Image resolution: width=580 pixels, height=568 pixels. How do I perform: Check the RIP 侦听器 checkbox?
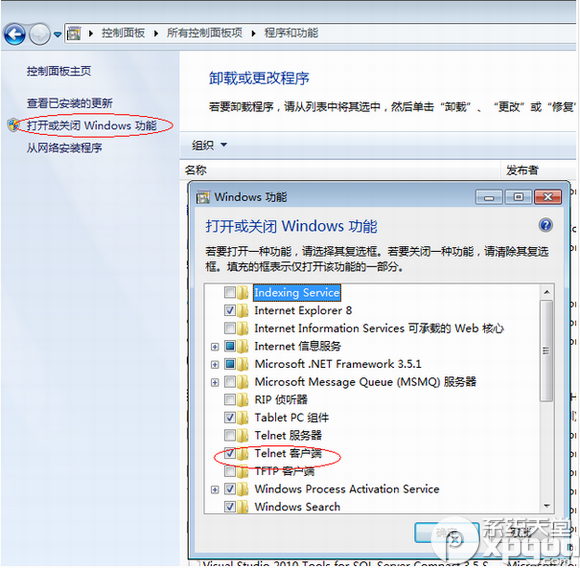[230, 399]
